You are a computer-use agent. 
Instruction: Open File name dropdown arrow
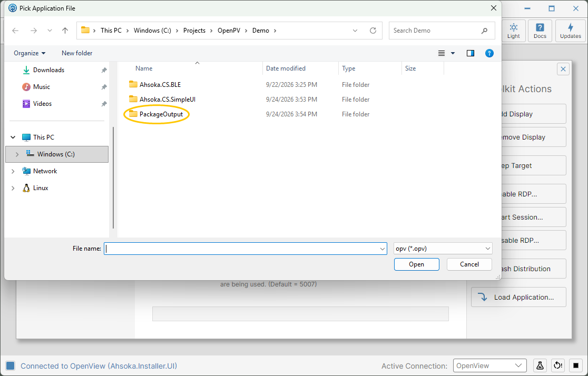(x=382, y=249)
